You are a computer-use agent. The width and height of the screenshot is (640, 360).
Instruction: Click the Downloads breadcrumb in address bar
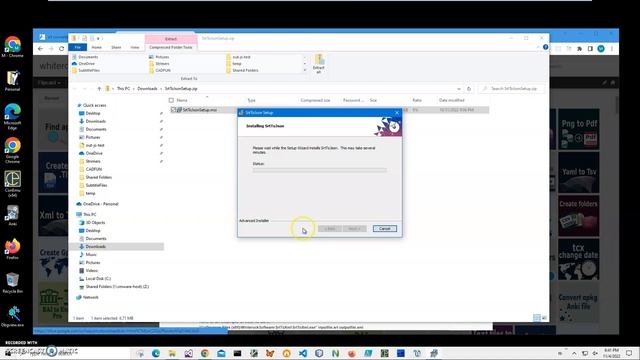[x=147, y=89]
